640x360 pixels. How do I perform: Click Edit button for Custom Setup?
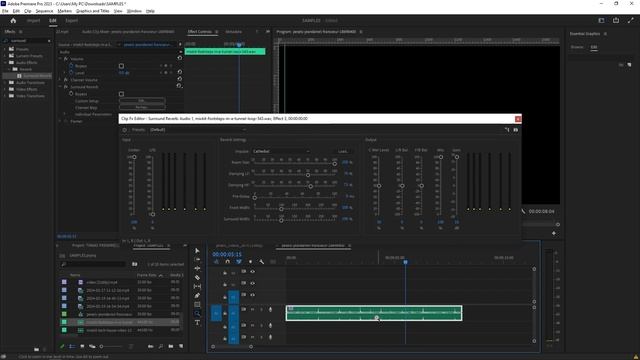coord(142,100)
